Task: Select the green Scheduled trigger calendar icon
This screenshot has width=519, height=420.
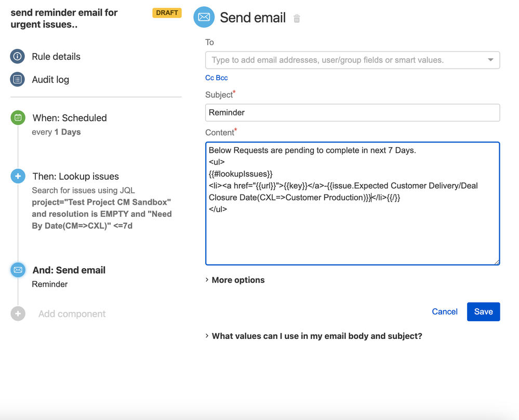Action: coord(18,117)
